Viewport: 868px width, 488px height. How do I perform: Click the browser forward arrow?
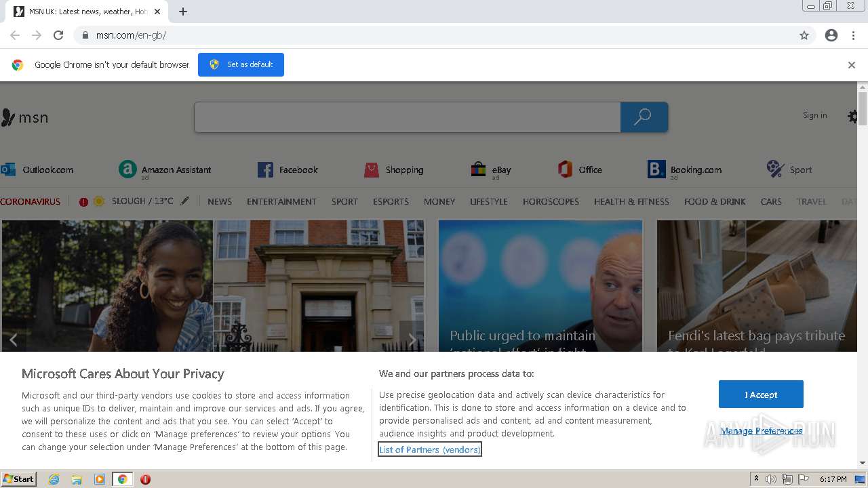point(37,35)
